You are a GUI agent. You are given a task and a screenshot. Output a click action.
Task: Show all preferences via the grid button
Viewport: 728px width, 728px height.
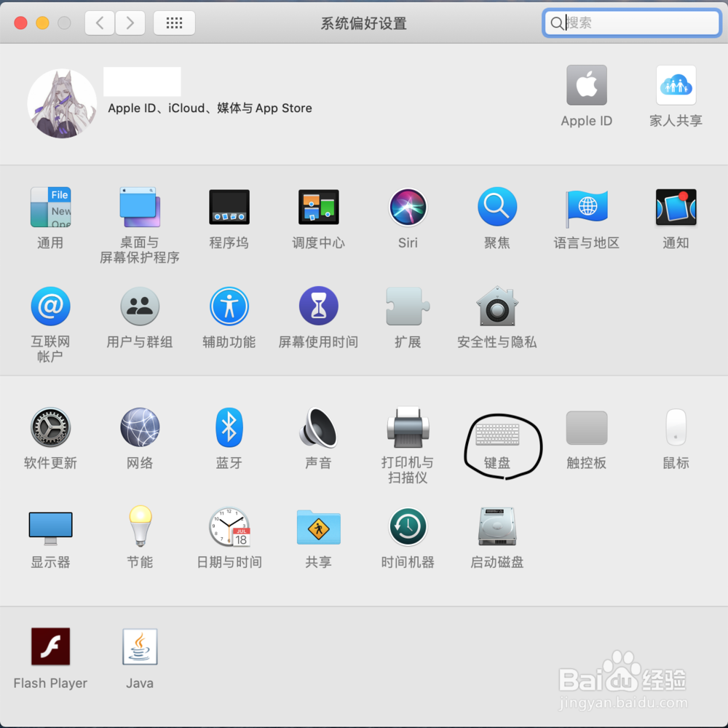[174, 23]
